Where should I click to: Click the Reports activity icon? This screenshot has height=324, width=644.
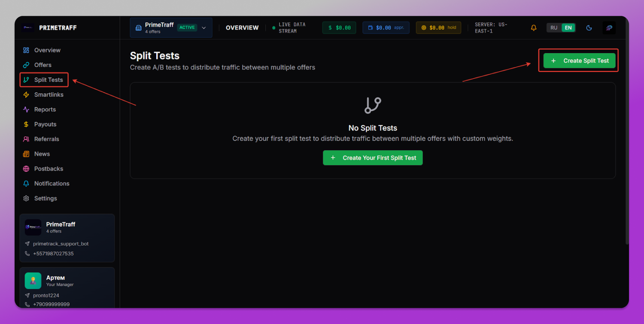26,109
